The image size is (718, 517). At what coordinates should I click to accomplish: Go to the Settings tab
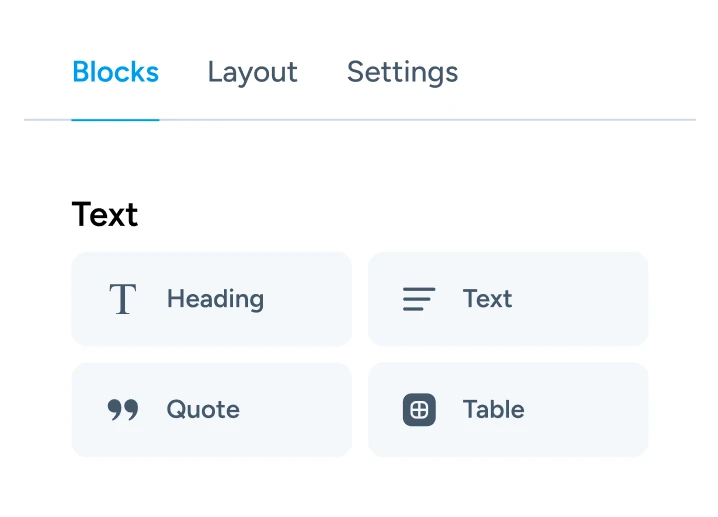coord(402,72)
